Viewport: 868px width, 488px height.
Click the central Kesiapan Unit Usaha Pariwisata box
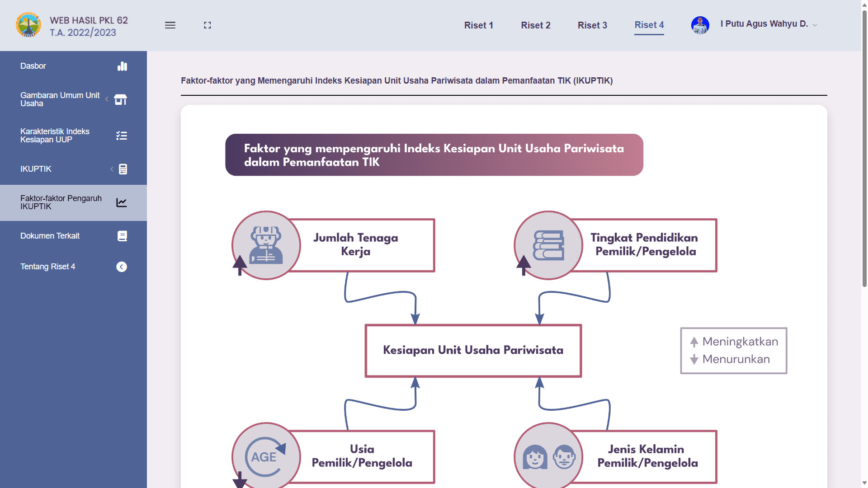[x=473, y=350]
